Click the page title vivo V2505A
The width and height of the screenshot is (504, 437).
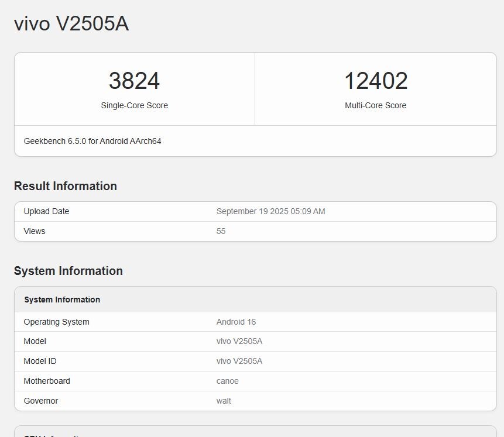(71, 23)
